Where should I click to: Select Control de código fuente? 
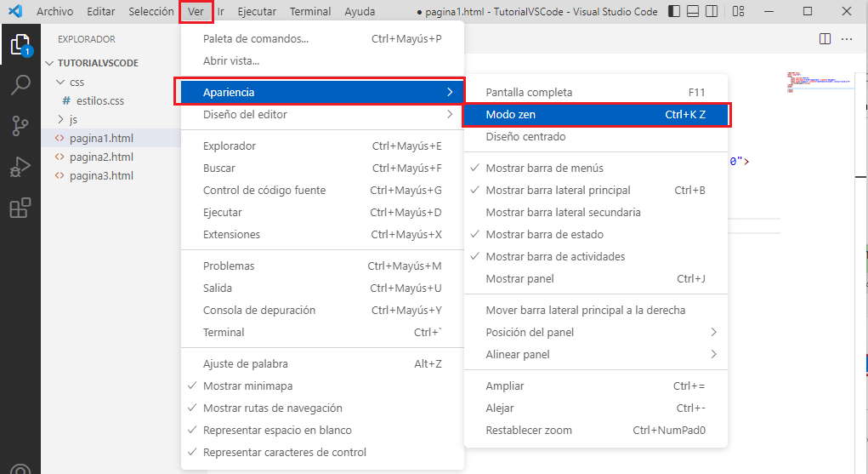pyautogui.click(x=322, y=190)
